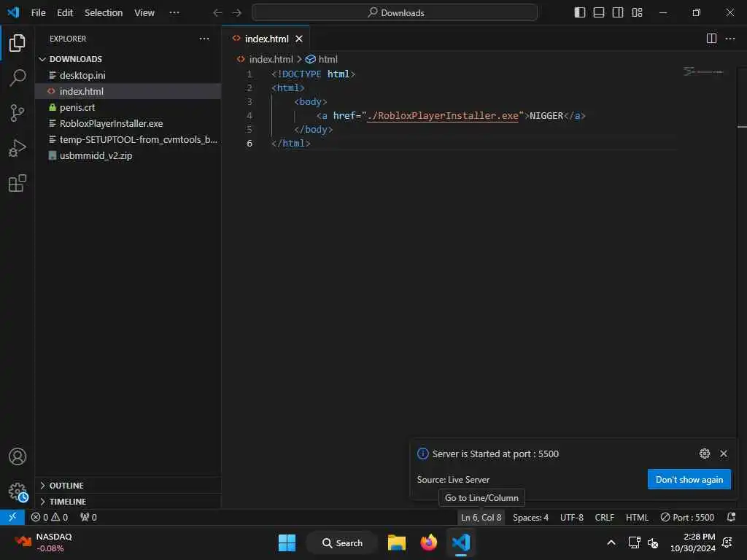Click the Explorer more actions ellipsis

tap(204, 39)
